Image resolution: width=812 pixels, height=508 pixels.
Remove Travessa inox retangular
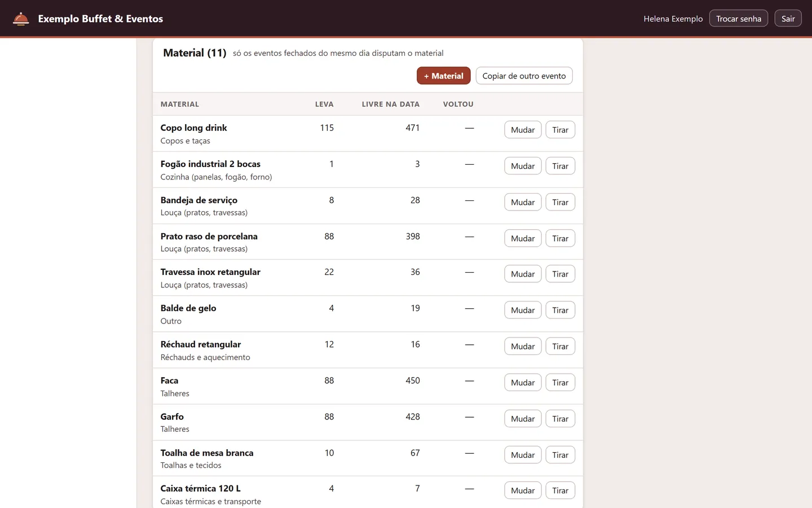[x=561, y=274]
